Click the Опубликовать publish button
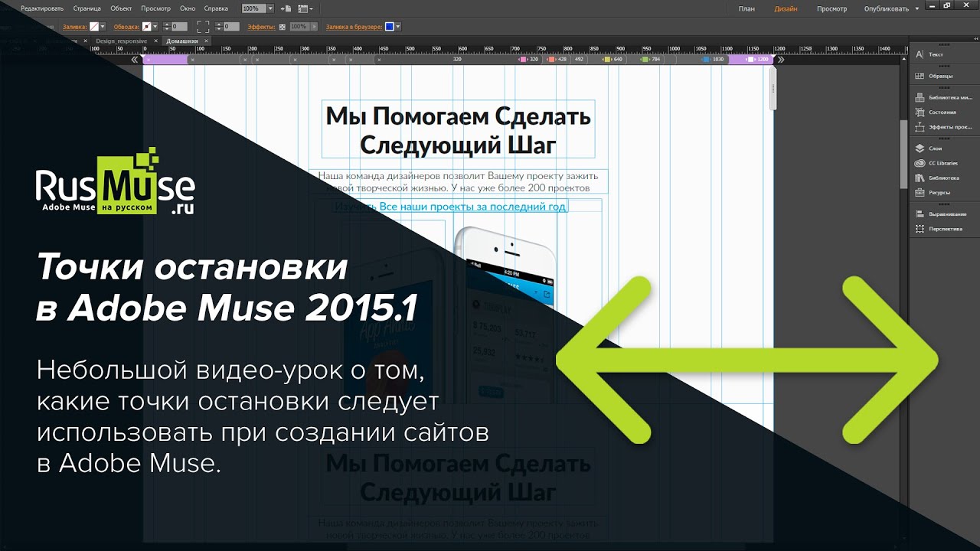The width and height of the screenshot is (980, 551). coord(886,9)
